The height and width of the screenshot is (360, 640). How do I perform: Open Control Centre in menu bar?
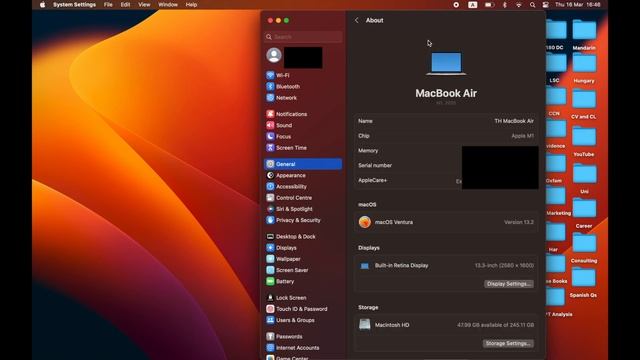coord(546,5)
